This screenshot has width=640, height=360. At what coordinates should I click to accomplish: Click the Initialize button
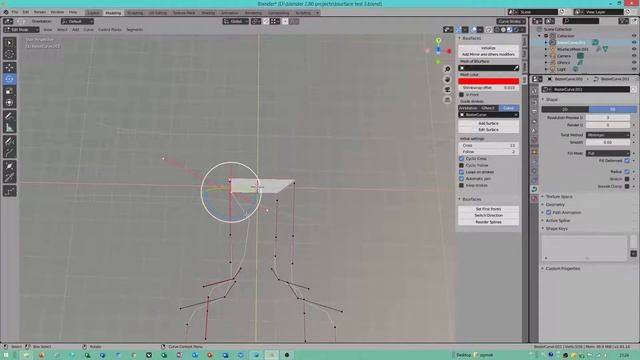click(489, 48)
